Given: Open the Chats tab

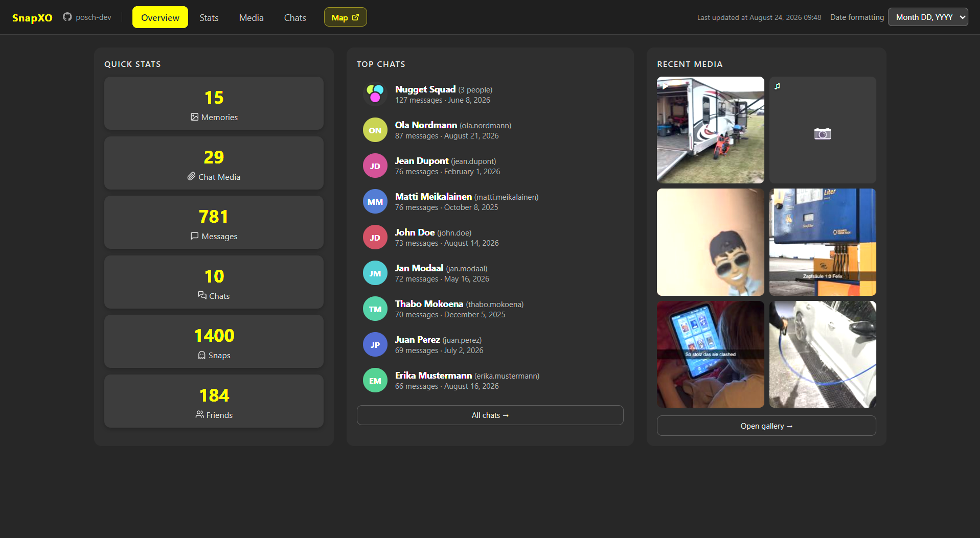Looking at the screenshot, I should point(295,17).
